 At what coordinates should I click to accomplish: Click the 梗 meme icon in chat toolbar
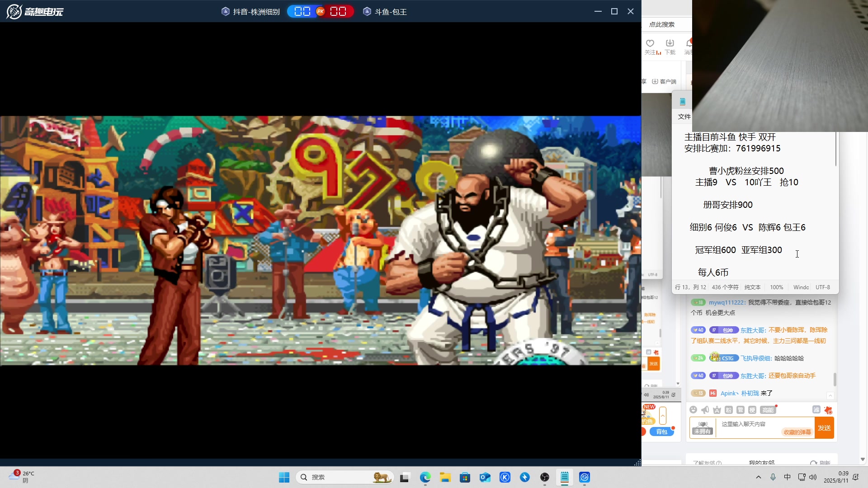point(752,410)
